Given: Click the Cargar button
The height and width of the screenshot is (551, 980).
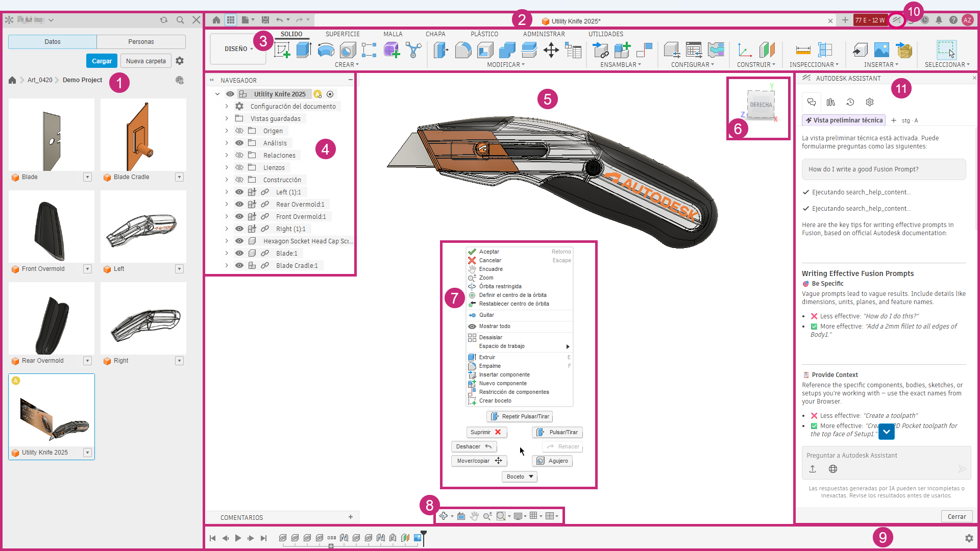Looking at the screenshot, I should (102, 61).
